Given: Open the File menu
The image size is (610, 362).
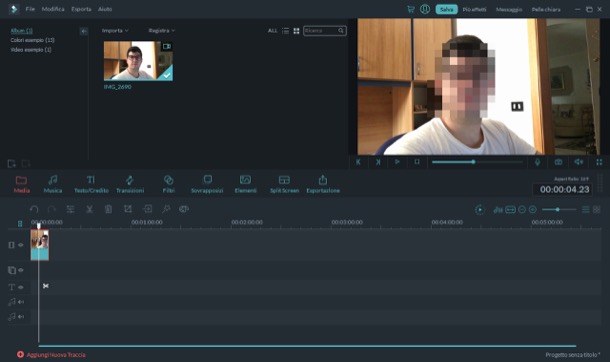Looking at the screenshot, I should click(30, 9).
